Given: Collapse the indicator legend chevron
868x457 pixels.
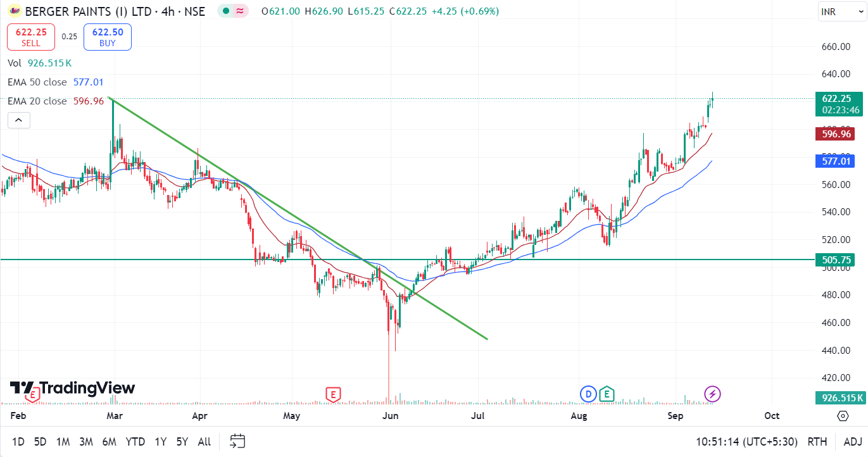Looking at the screenshot, I should click(x=19, y=120).
